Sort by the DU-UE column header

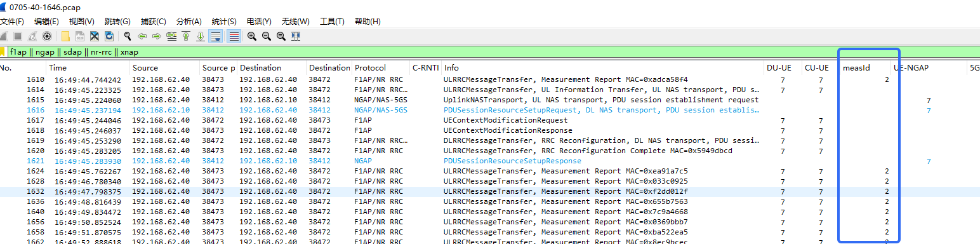click(783, 67)
